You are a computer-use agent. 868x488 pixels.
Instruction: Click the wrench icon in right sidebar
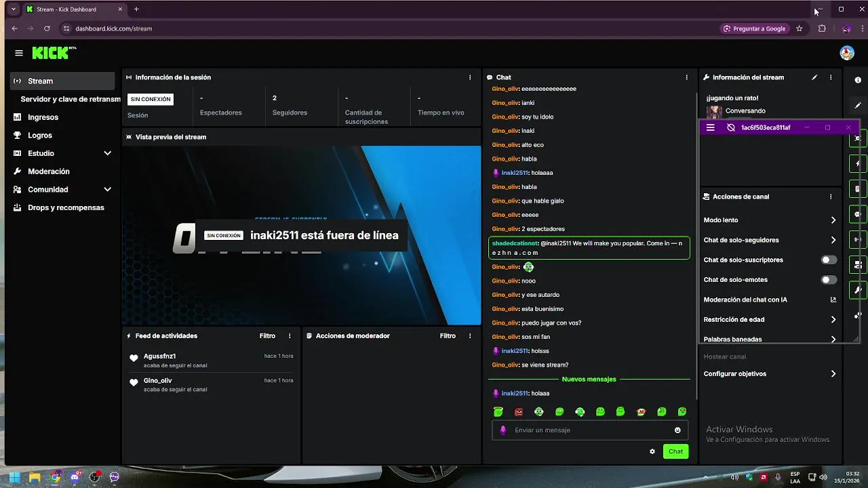tap(858, 290)
